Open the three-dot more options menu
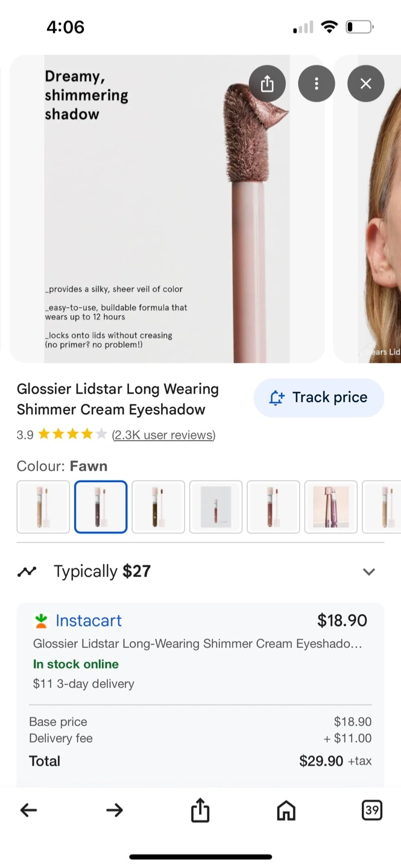This screenshot has height=868, width=401. (317, 84)
